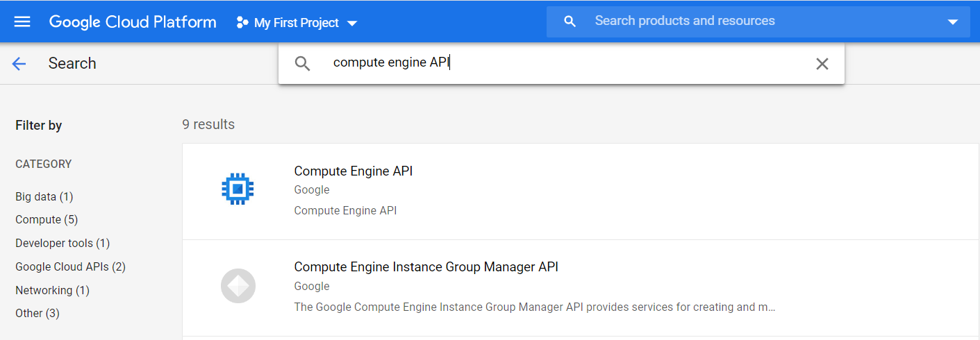Viewport: 980px width, 340px height.
Task: Filter by Developer tools category
Action: click(x=63, y=243)
